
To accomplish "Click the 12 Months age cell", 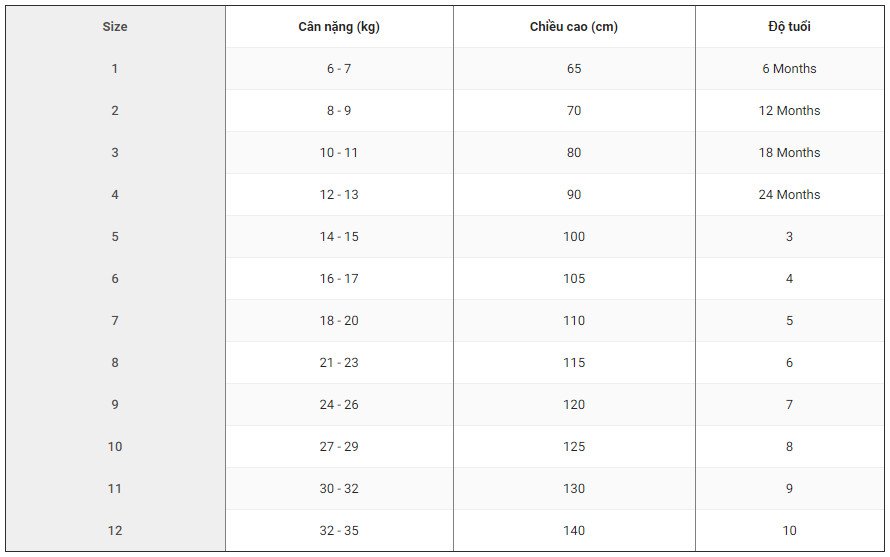I will (x=789, y=111).
